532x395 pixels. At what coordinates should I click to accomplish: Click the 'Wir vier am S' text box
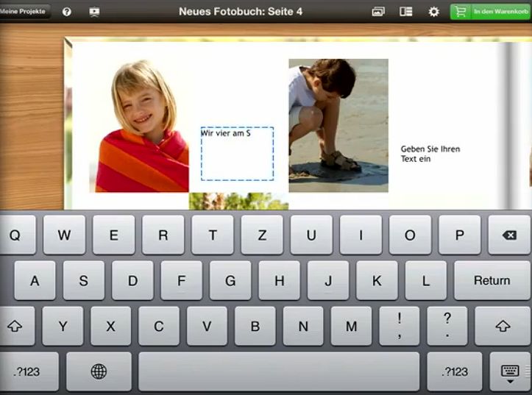[237, 154]
